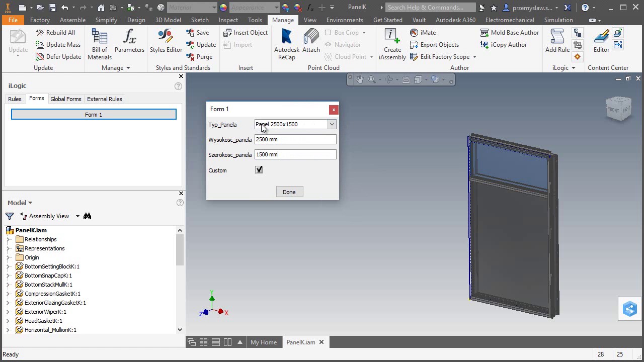The height and width of the screenshot is (362, 644).
Task: Expand the Relationships folder node
Action: (x=9, y=239)
